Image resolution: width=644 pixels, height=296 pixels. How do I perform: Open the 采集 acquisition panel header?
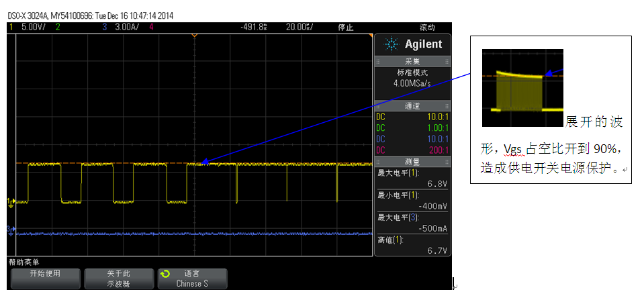(x=412, y=62)
